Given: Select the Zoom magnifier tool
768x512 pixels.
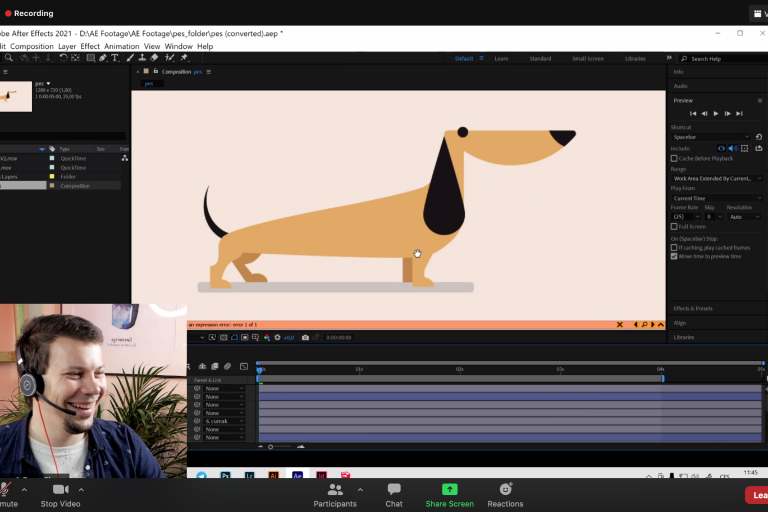Looking at the screenshot, I should click(x=9, y=58).
